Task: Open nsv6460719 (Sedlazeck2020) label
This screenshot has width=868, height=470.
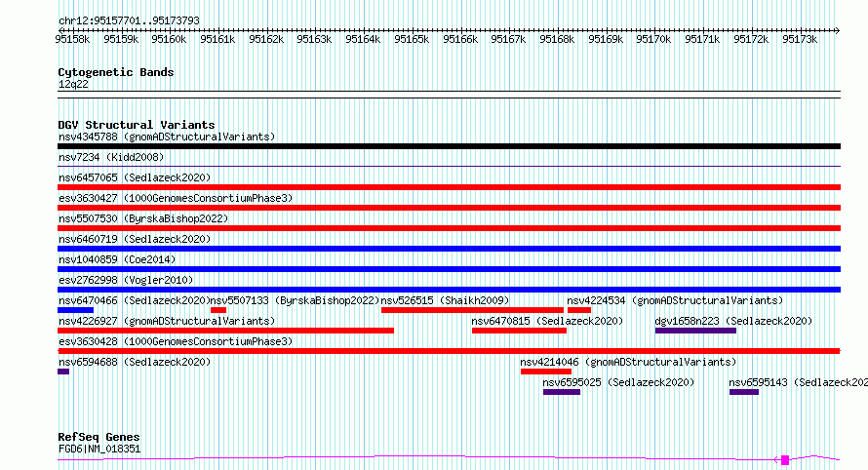Action: pos(135,239)
